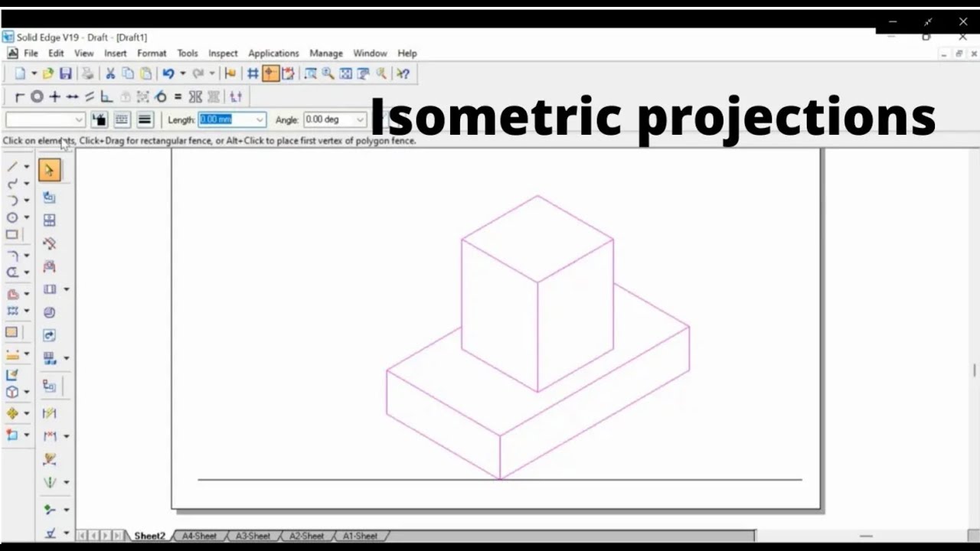
Task: Open the Angle value dropdown
Action: (x=360, y=119)
